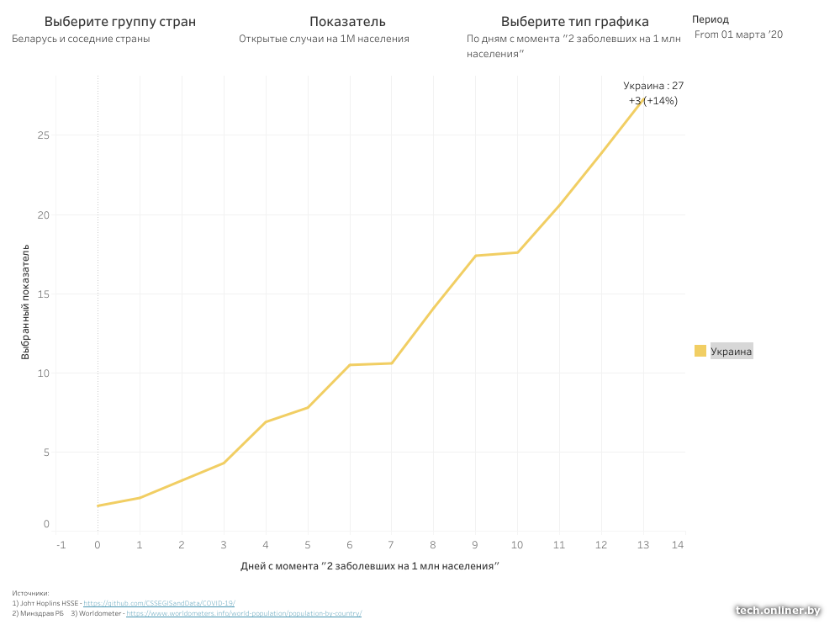The height and width of the screenshot is (630, 840).
Task: Expand the chart type selector 'По дням с момента'
Action: point(573,45)
